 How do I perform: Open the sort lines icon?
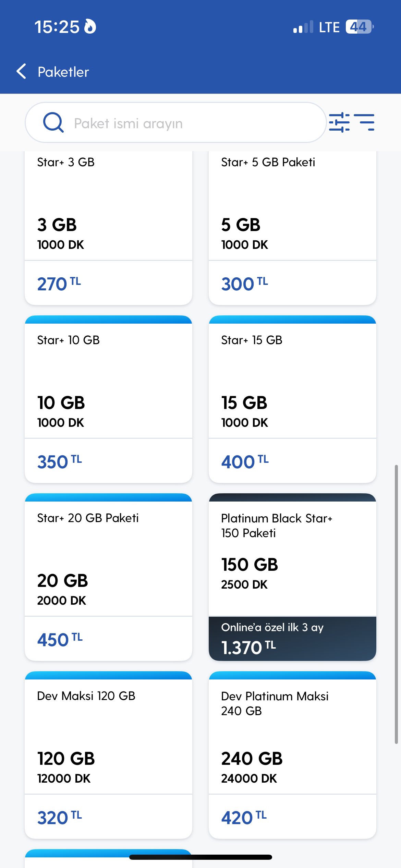point(364,122)
